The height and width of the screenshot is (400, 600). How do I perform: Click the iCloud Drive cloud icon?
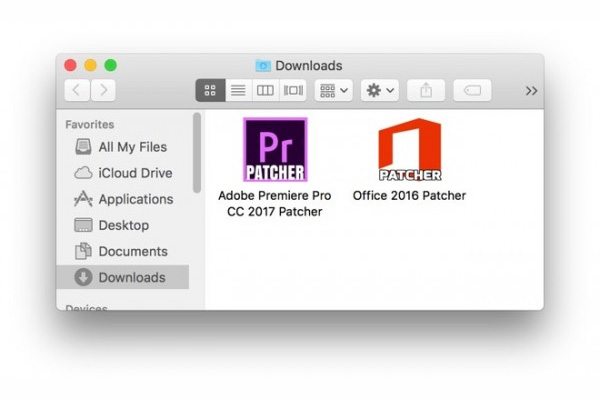coord(83,173)
